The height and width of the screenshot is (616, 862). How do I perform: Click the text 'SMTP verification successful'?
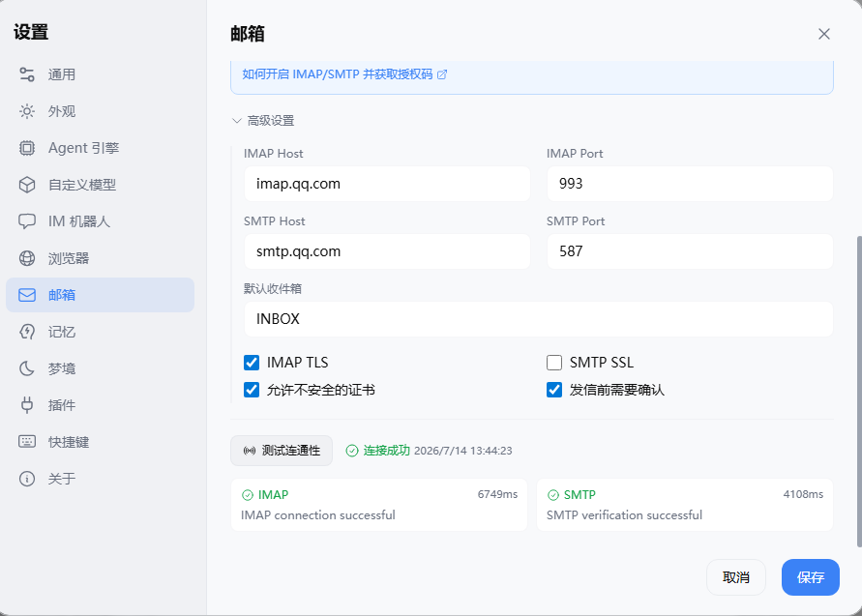coord(624,515)
